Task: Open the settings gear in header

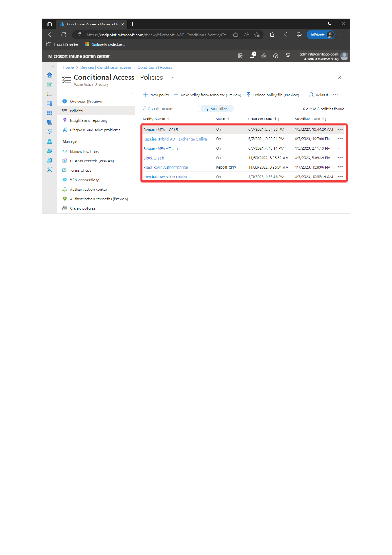Action: tap(264, 56)
